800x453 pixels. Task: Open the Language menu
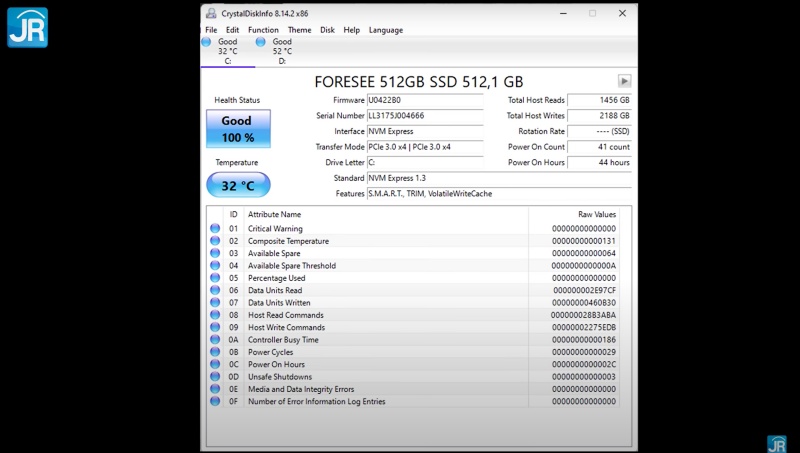tap(386, 30)
